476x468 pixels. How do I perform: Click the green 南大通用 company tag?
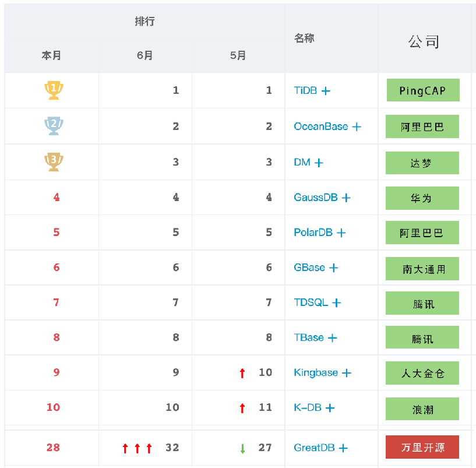pos(422,269)
